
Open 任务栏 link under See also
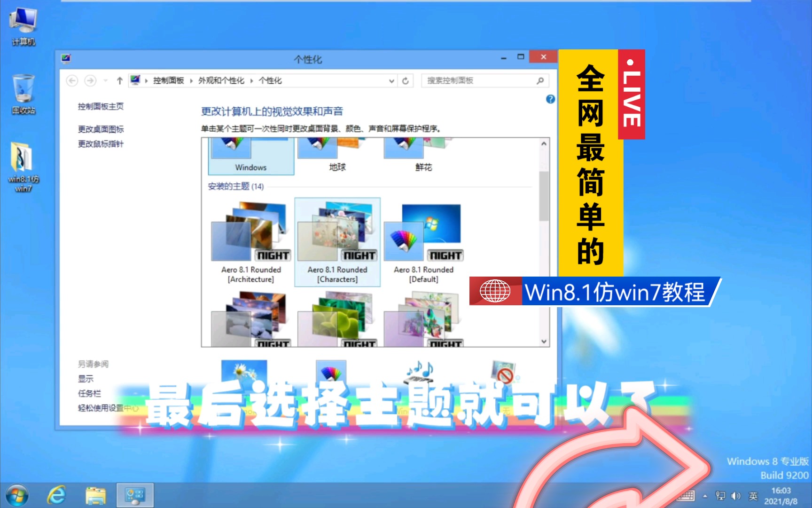89,393
